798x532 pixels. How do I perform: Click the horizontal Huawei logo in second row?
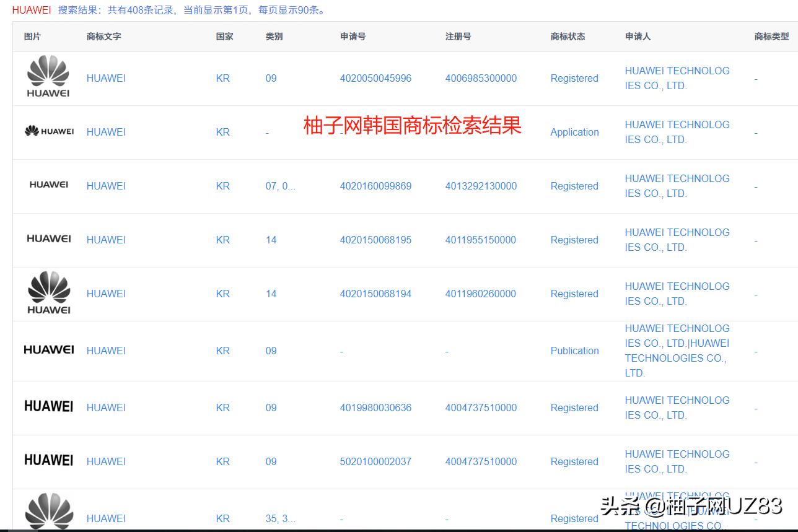[x=49, y=131]
